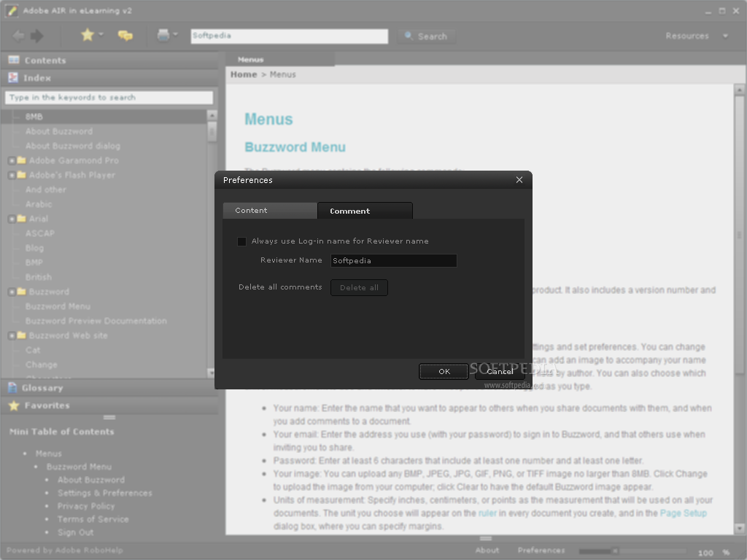Click Home breadcrumb link
747x560 pixels.
pyautogui.click(x=244, y=74)
